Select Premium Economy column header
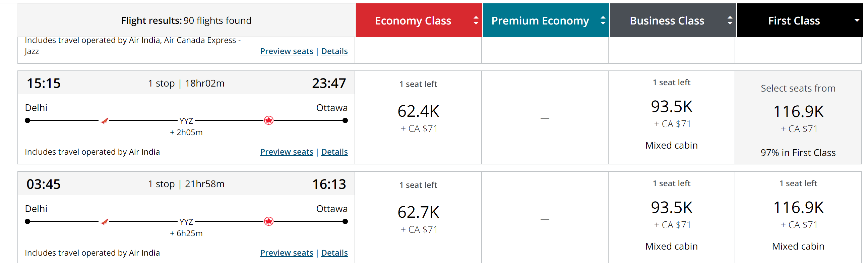Image resolution: width=868 pixels, height=263 pixels. (x=546, y=20)
